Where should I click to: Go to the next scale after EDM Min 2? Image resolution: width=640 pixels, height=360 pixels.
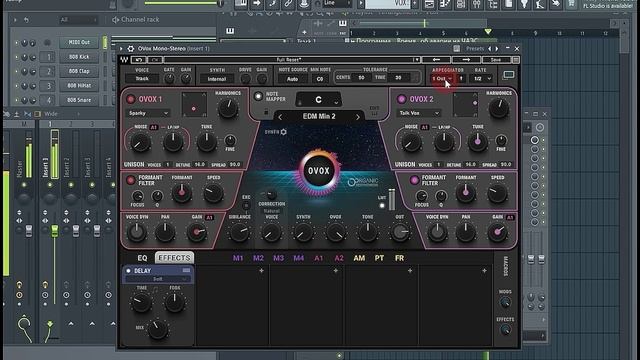coord(358,117)
